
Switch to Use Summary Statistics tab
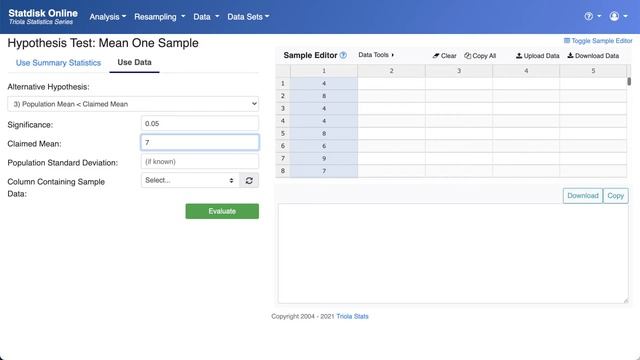[58, 63]
